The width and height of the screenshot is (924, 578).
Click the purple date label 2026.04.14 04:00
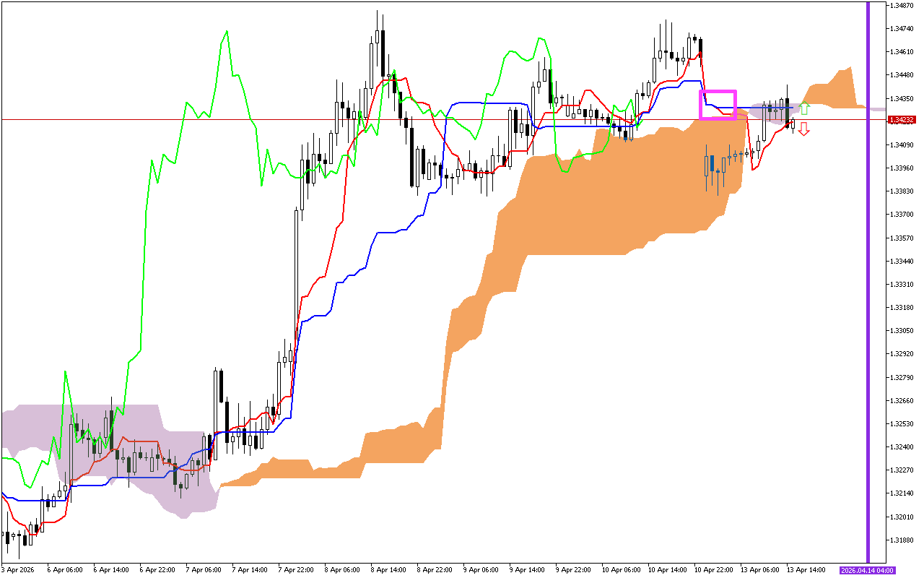[867, 570]
